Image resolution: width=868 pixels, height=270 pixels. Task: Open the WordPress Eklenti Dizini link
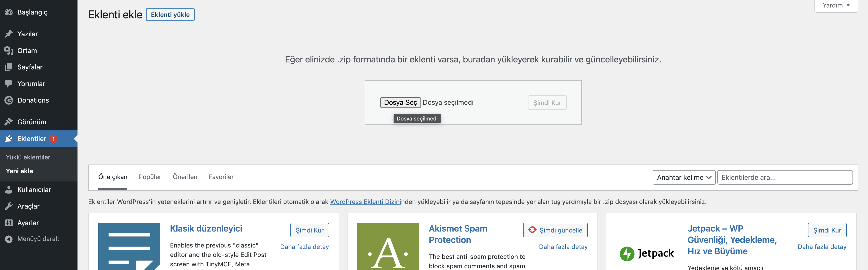click(365, 202)
